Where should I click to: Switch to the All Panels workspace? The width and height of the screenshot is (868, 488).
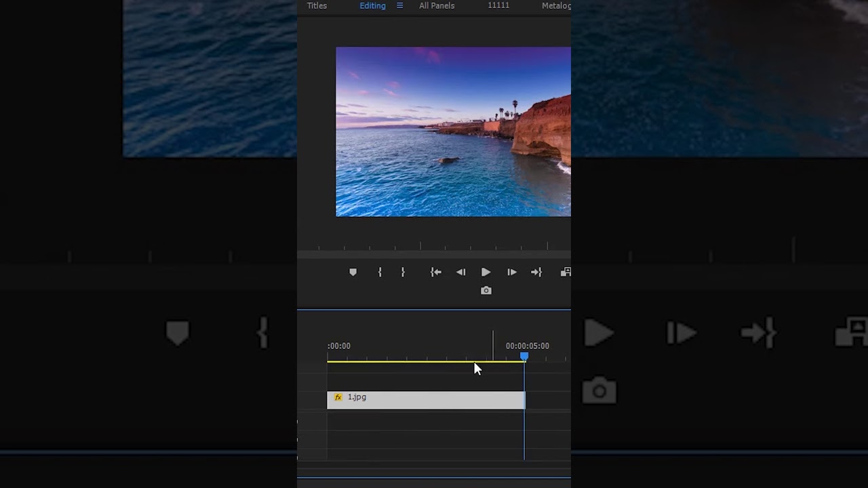click(437, 5)
